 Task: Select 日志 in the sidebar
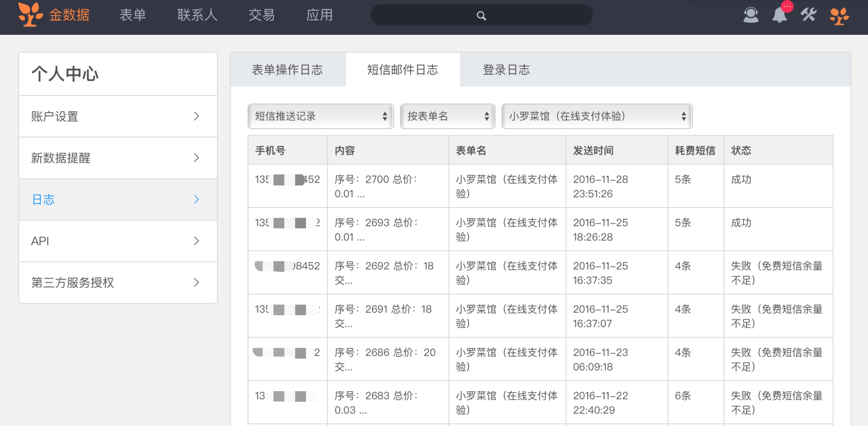coord(118,199)
